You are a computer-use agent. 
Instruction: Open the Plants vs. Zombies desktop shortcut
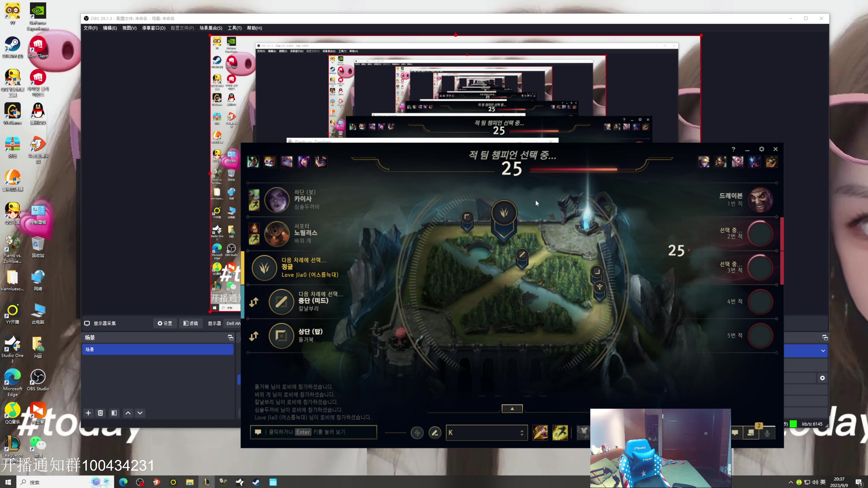(13, 250)
